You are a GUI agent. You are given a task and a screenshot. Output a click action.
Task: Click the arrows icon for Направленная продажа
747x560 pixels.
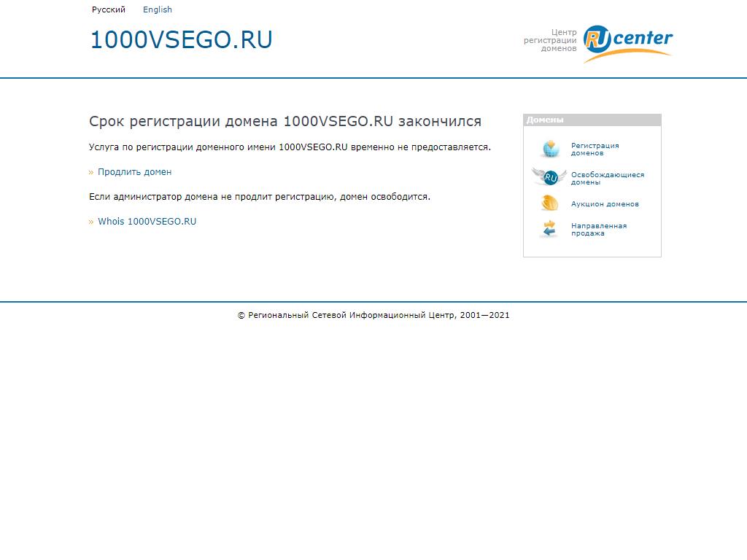549,229
